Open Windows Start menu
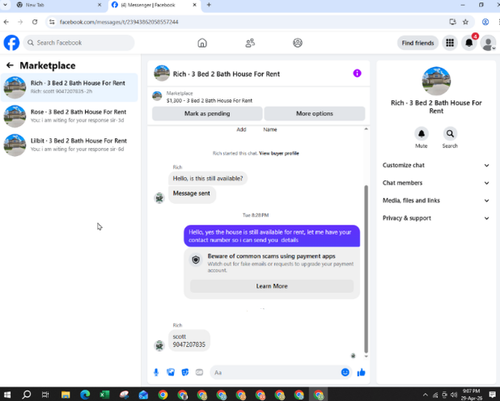Screen dimensions: 500x401 point(7,395)
